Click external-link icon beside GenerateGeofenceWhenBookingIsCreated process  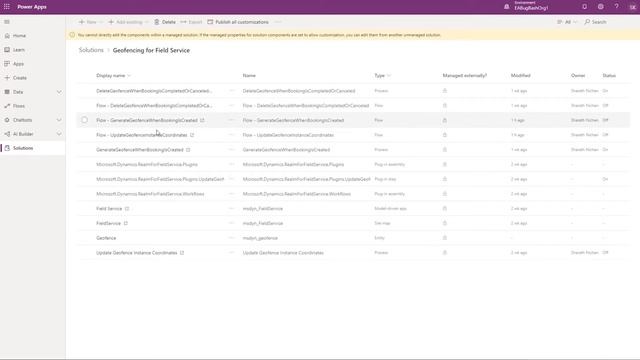(188, 150)
